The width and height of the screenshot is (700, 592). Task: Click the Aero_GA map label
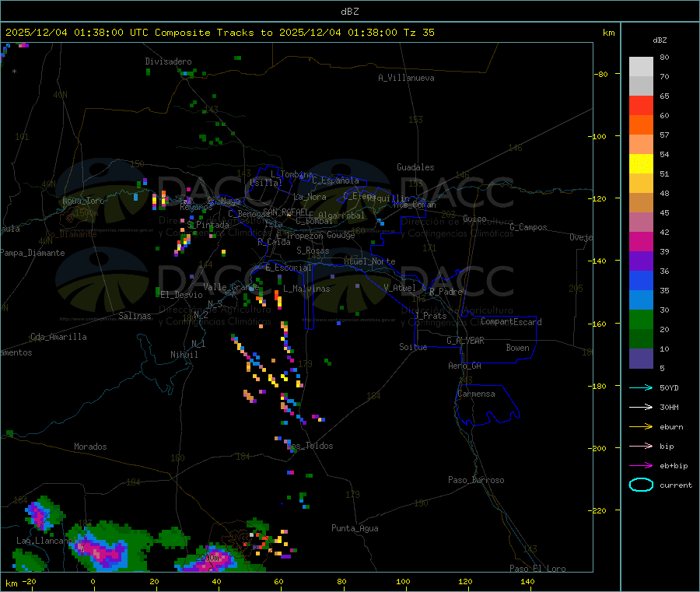464,366
